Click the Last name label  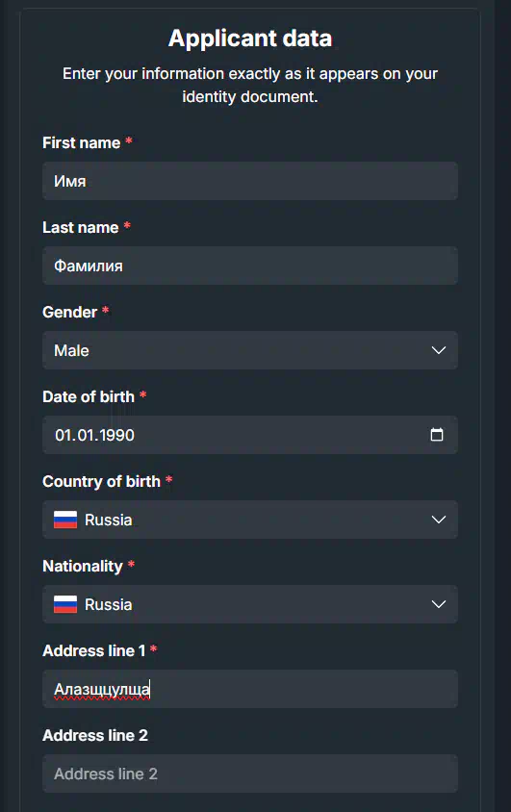click(x=80, y=227)
